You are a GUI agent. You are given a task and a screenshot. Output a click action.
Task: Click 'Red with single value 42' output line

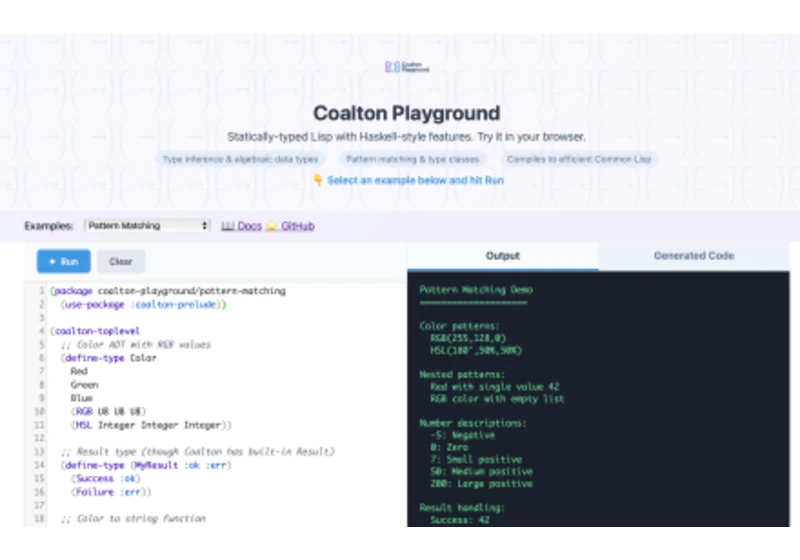tap(495, 387)
